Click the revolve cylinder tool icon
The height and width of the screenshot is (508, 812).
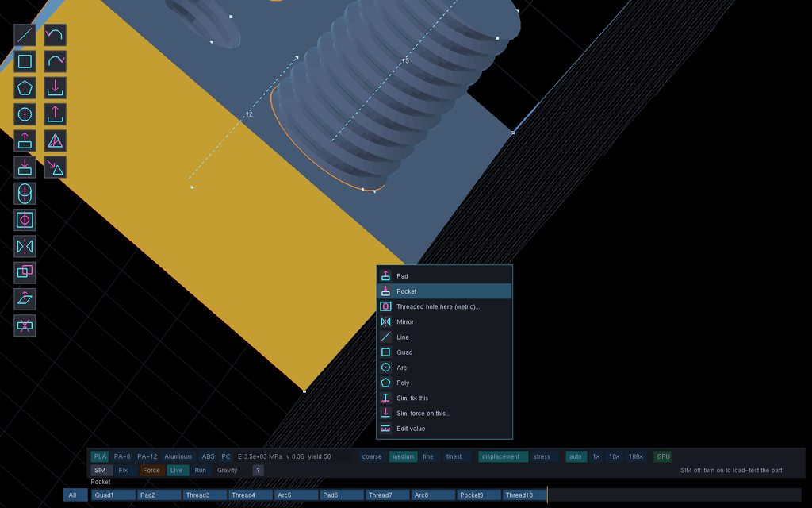click(25, 194)
